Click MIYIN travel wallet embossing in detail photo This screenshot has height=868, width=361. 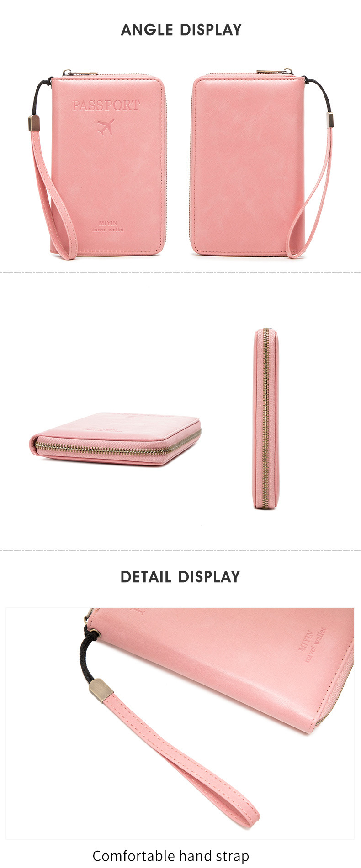[313, 645]
